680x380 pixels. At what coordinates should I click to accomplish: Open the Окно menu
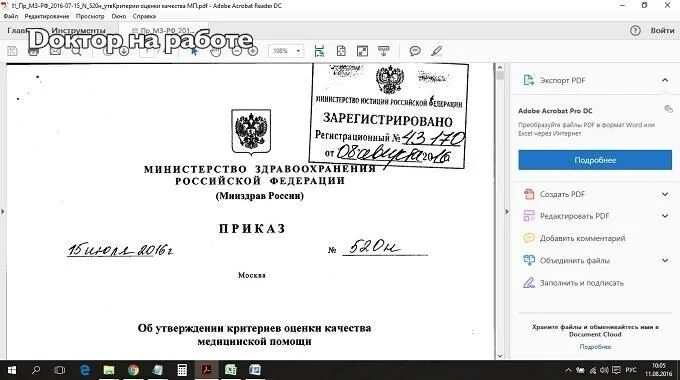(x=118, y=16)
